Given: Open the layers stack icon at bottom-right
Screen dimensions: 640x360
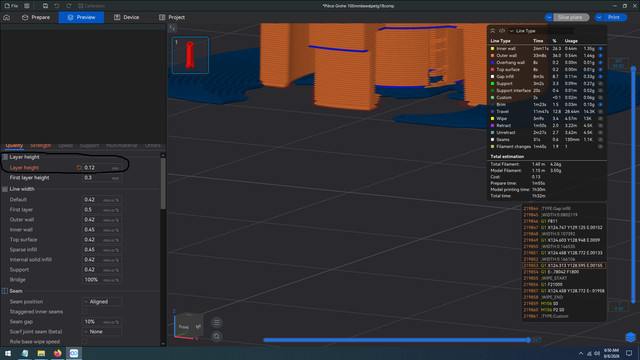Looking at the screenshot, I should 630,337.
